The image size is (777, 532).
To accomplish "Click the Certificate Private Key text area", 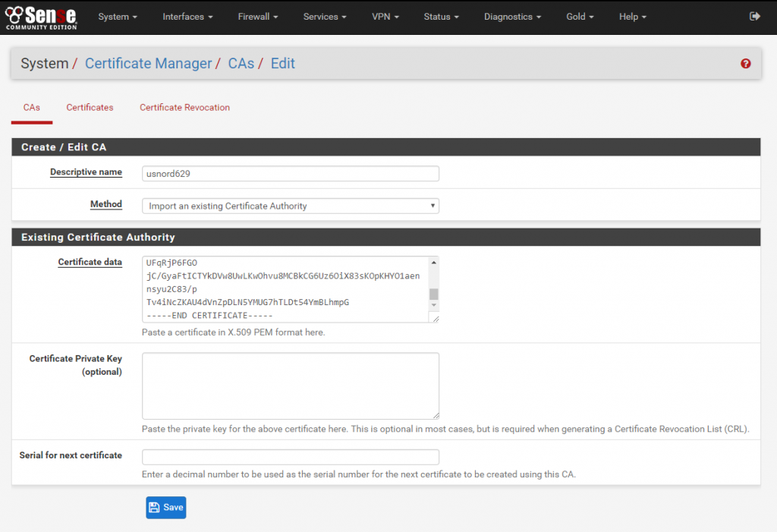I will pos(290,386).
